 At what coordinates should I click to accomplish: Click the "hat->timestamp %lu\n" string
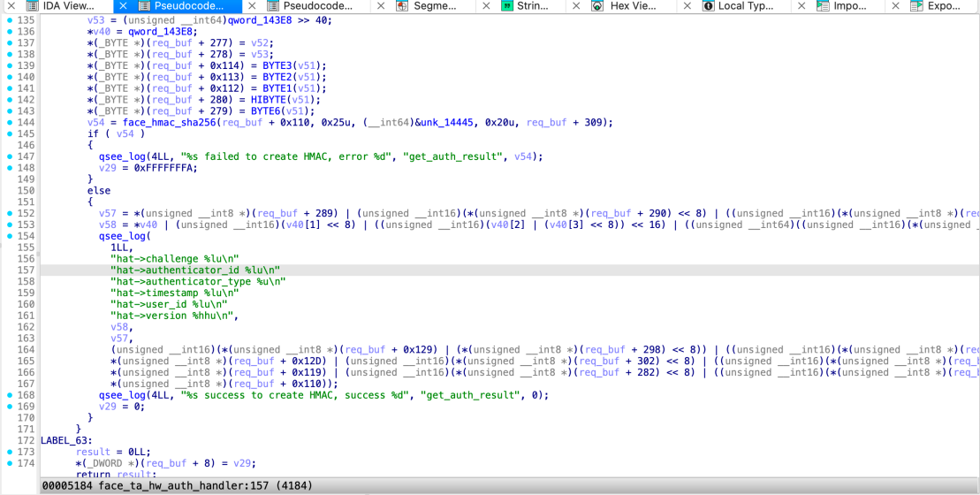pyautogui.click(x=174, y=293)
